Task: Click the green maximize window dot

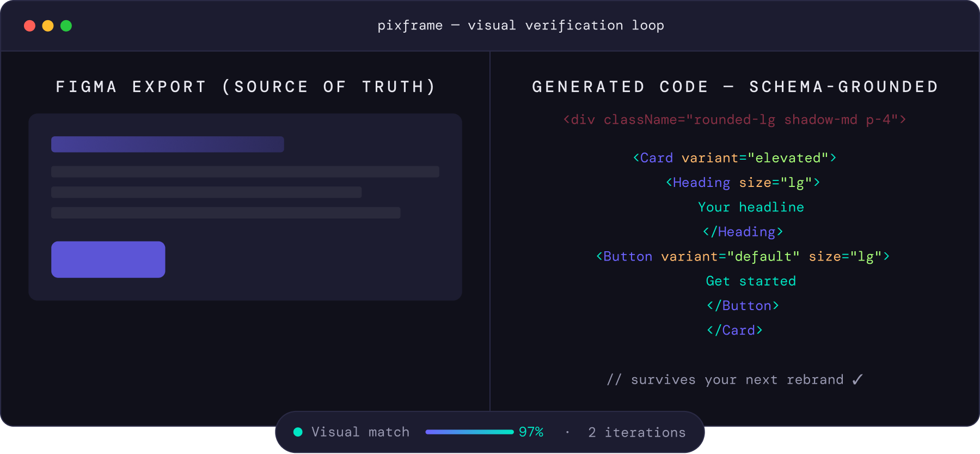Action: click(66, 26)
